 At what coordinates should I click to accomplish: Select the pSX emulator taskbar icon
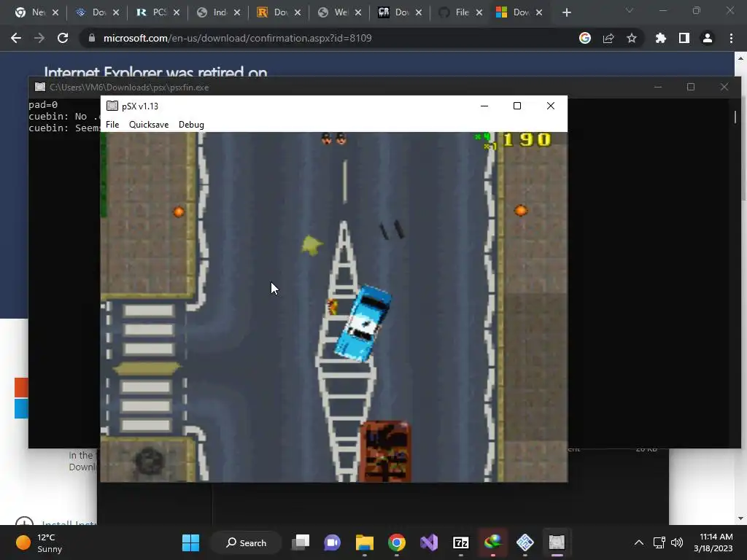click(557, 542)
